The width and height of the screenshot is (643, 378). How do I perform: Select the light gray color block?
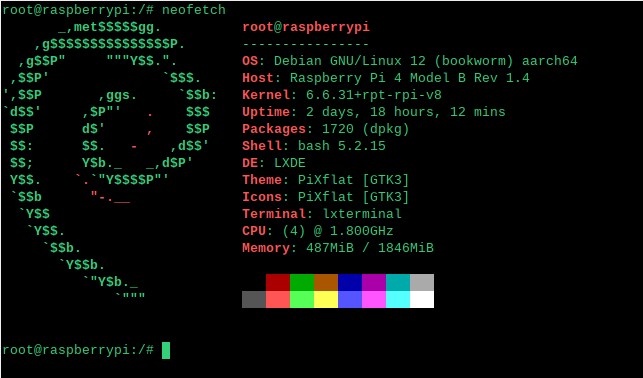pos(422,282)
